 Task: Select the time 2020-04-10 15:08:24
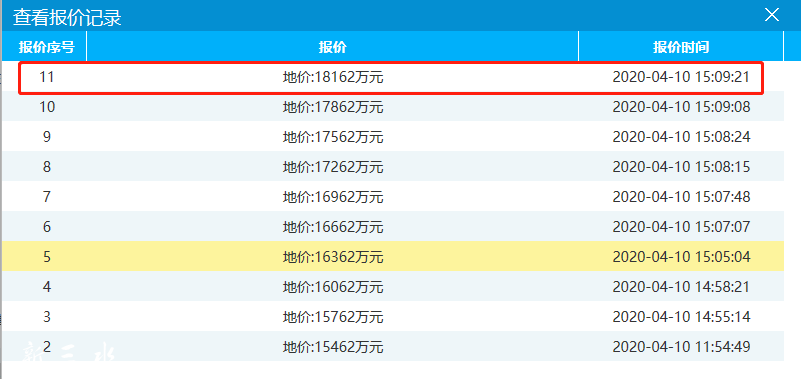(681, 137)
